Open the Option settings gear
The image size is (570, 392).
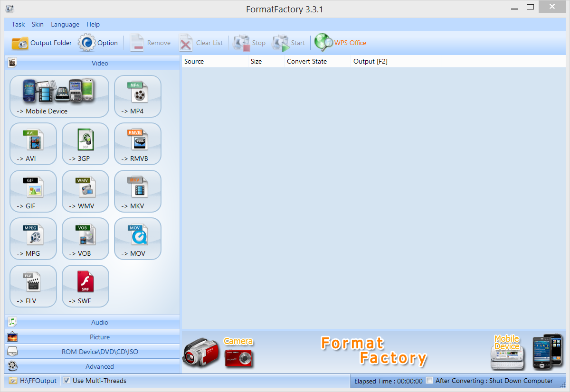(x=98, y=43)
